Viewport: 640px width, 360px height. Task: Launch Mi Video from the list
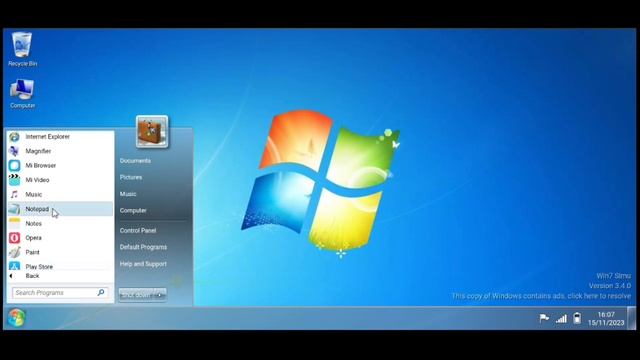pos(60,180)
